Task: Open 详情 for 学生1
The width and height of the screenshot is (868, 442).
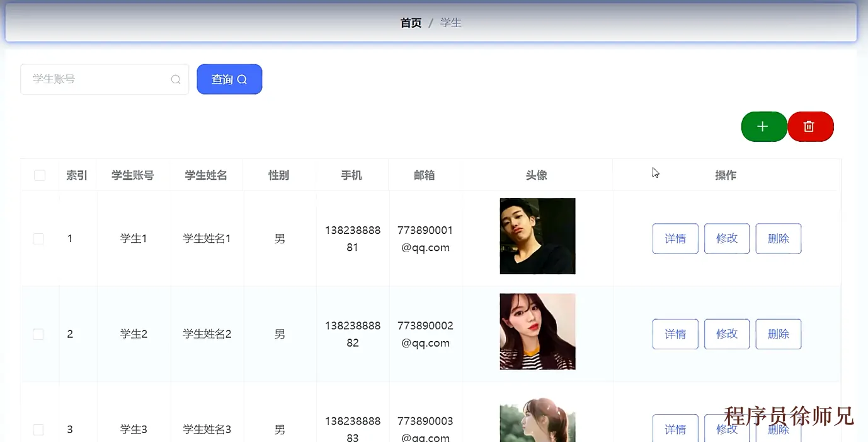Action: pyautogui.click(x=675, y=238)
